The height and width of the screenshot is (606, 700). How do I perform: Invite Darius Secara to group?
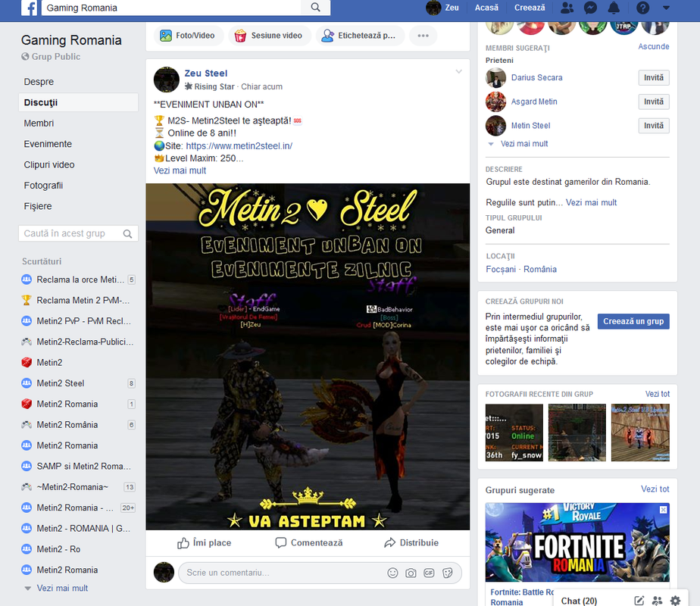click(654, 78)
